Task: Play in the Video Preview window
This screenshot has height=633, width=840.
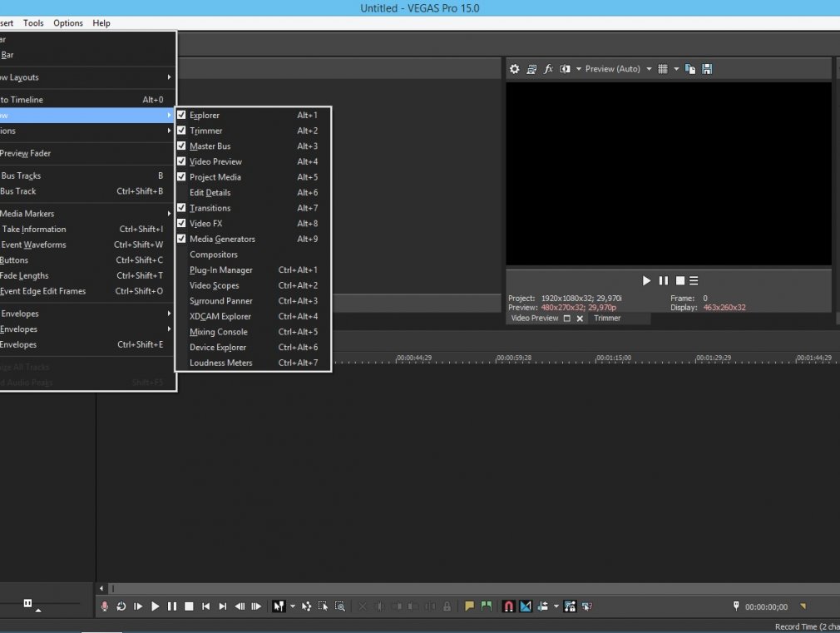Action: 646,280
